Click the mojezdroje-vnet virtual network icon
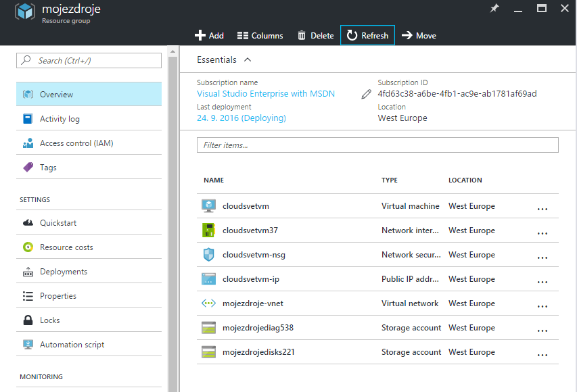This screenshot has width=577, height=392. tap(208, 303)
